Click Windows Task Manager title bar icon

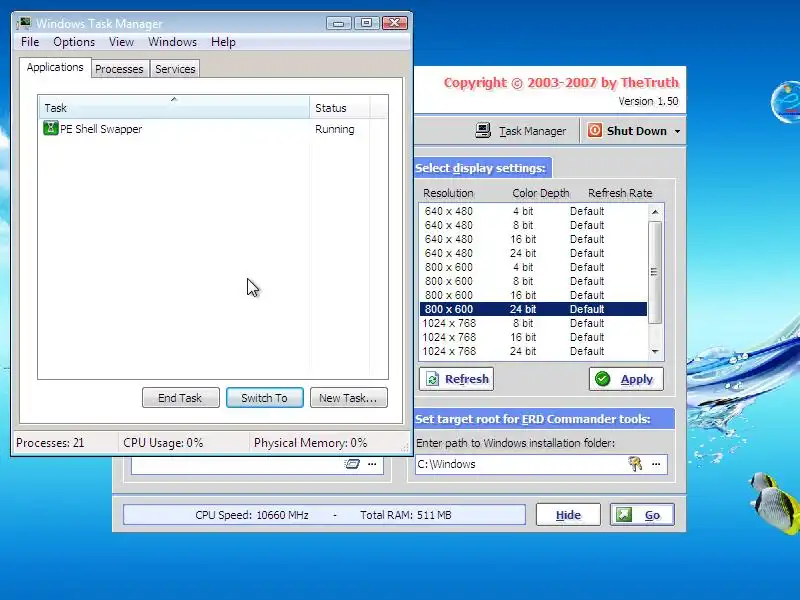[x=23, y=23]
